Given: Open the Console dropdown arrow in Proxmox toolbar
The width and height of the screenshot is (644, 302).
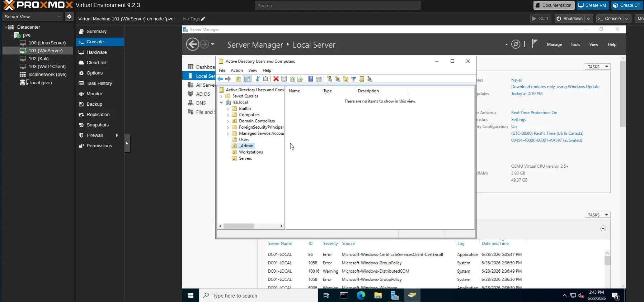Looking at the screenshot, I should 627,19.
